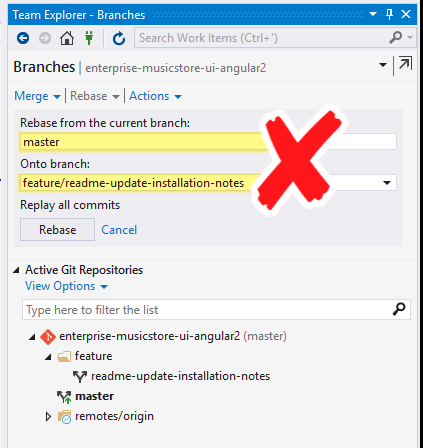Go to Team Explorer Home icon
This screenshot has height=448, width=423.
[67, 38]
